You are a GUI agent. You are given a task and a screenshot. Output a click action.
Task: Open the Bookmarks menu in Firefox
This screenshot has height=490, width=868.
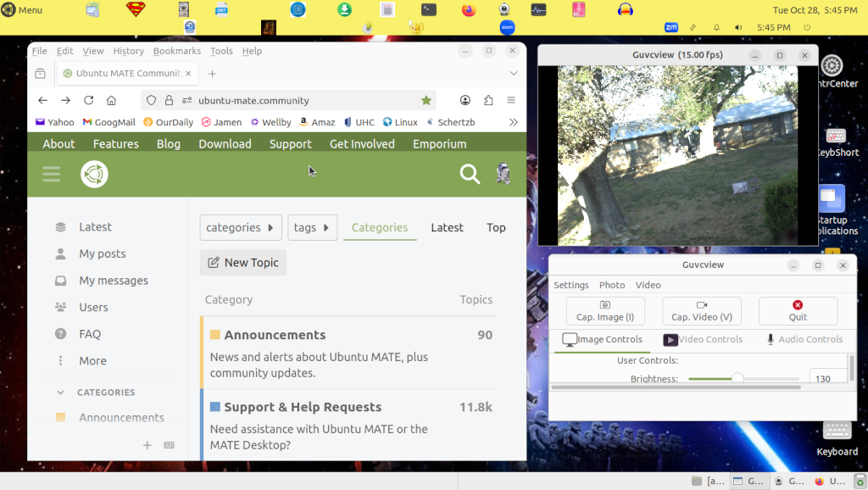coord(176,51)
